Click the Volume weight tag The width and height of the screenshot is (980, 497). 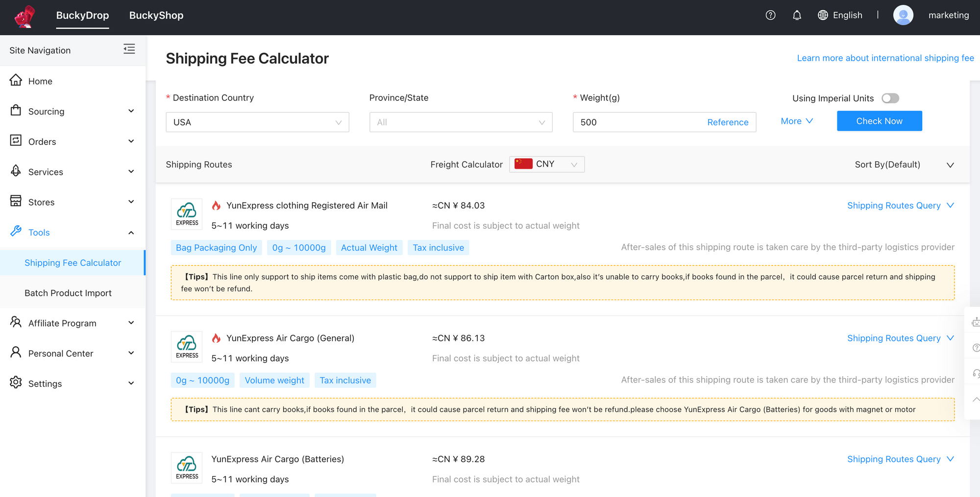pos(274,380)
